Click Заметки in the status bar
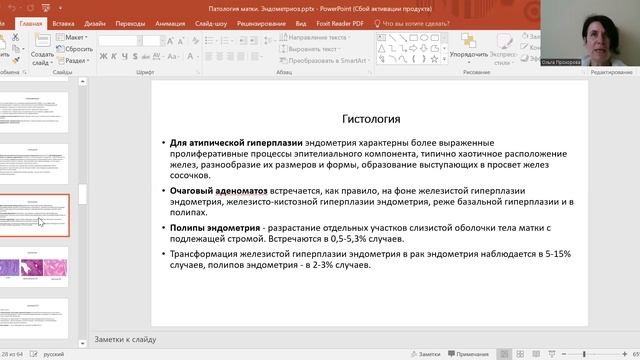This screenshot has width=640, height=360. click(x=425, y=354)
